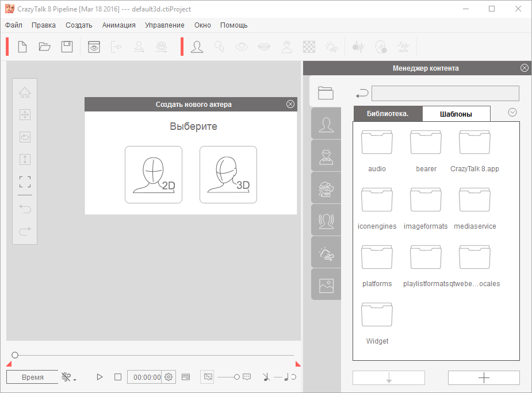532x393 pixels.
Task: Toggle the timeline view with Время button
Action: click(x=32, y=377)
